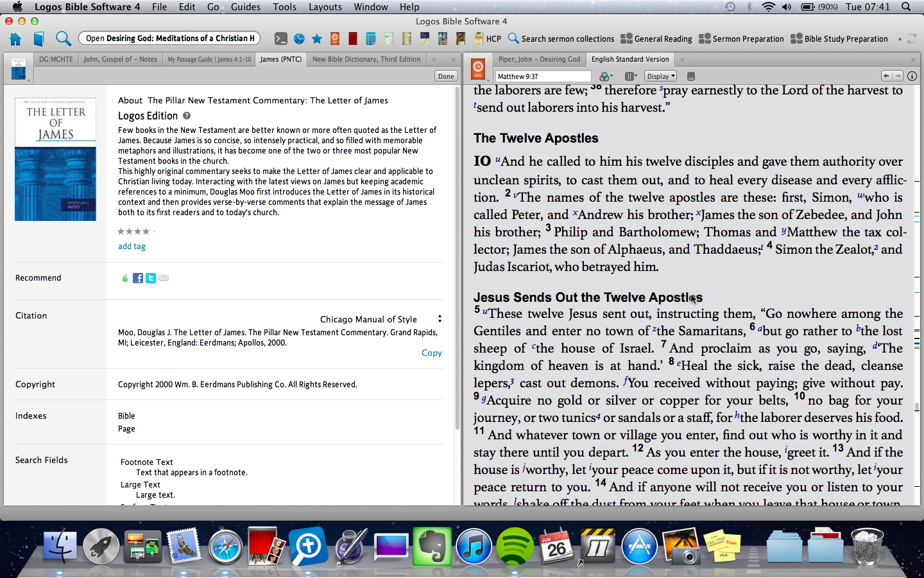Open Spotlight search in menu bar
Screen dimensions: 924x578
(906, 6)
